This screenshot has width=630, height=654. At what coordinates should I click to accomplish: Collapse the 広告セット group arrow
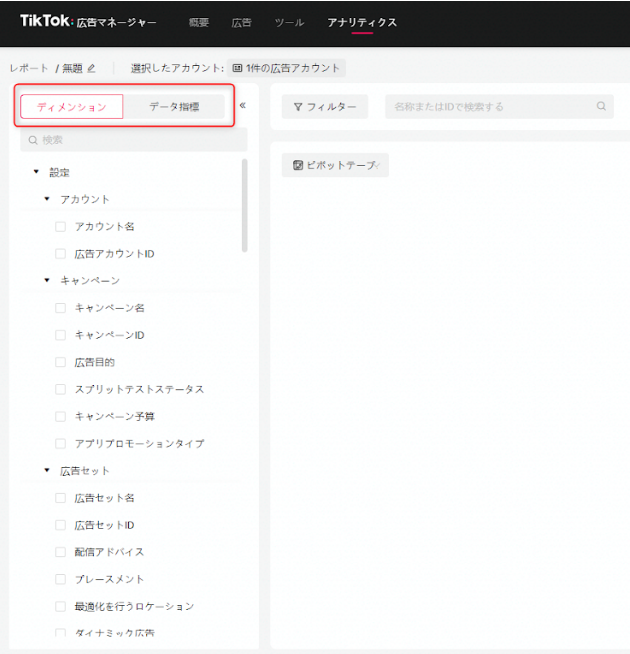(x=47, y=471)
